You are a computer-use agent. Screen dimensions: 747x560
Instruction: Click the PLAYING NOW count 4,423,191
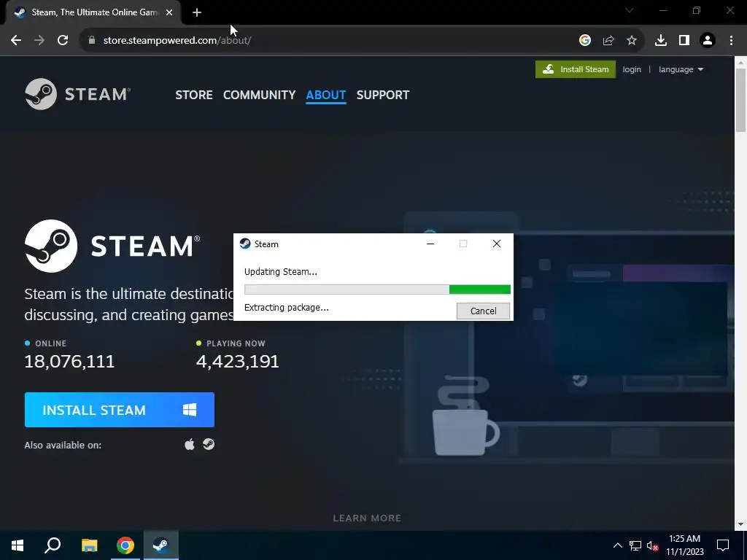point(238,362)
